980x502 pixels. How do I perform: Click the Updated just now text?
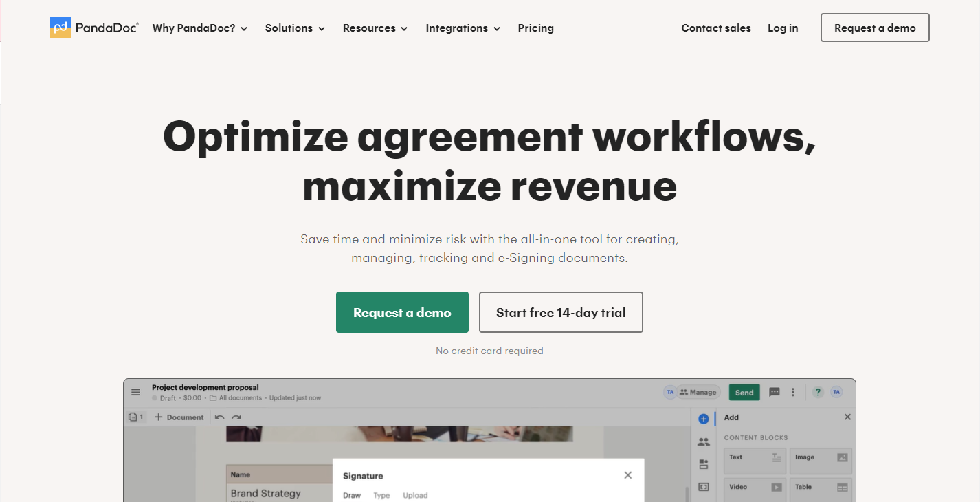pos(295,398)
